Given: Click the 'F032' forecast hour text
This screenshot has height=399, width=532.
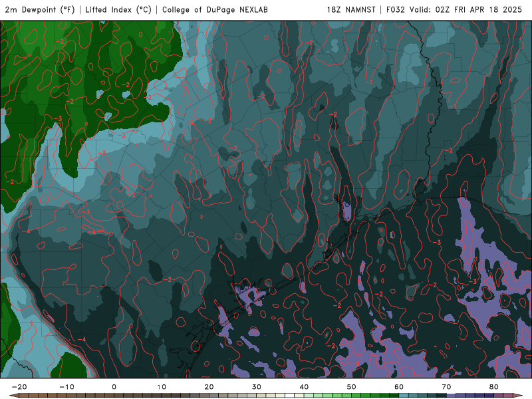Looking at the screenshot, I should [395, 9].
